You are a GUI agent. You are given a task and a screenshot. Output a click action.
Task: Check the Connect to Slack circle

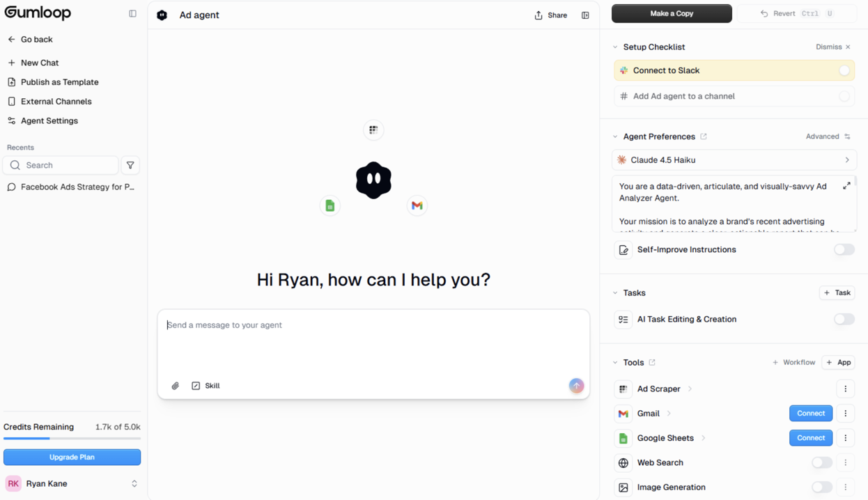pos(844,70)
